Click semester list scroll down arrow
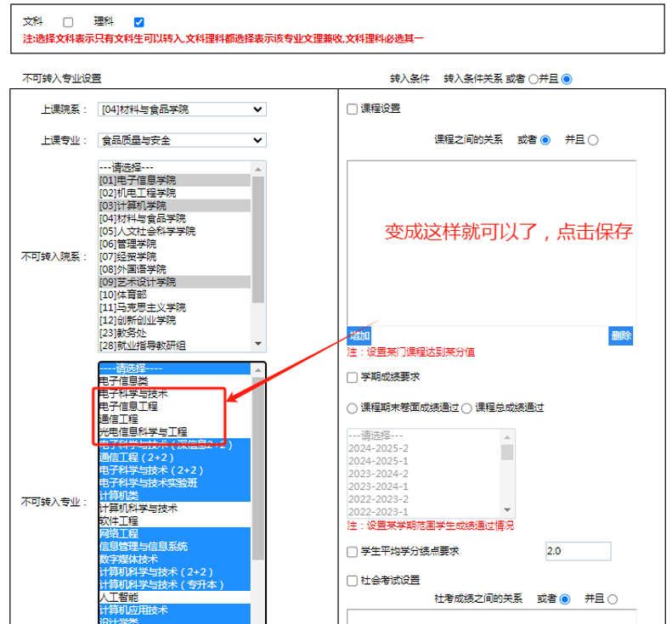672x624 pixels. [x=507, y=510]
